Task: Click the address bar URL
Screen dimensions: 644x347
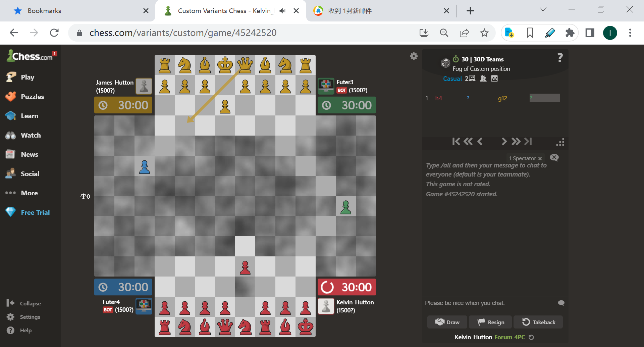Action: [183, 33]
